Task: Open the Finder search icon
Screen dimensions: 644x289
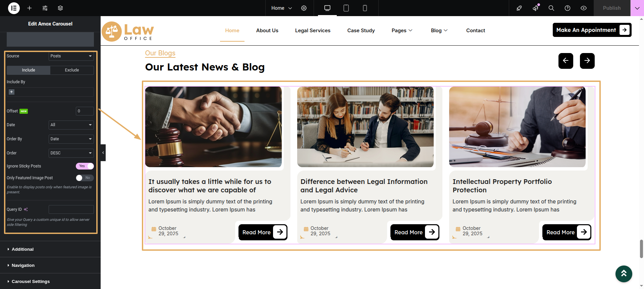Action: 551,8
